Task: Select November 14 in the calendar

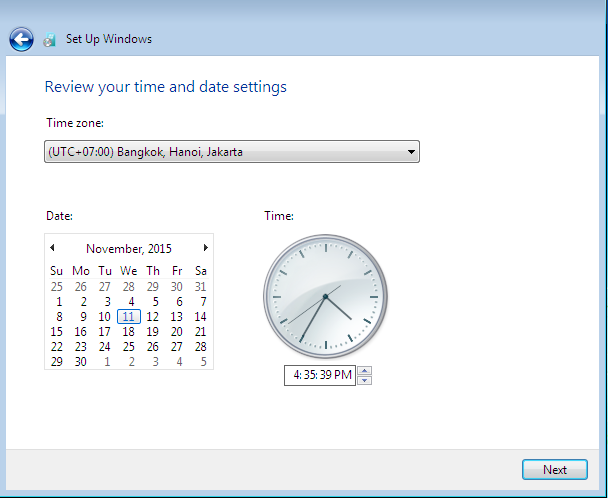Action: click(x=201, y=317)
